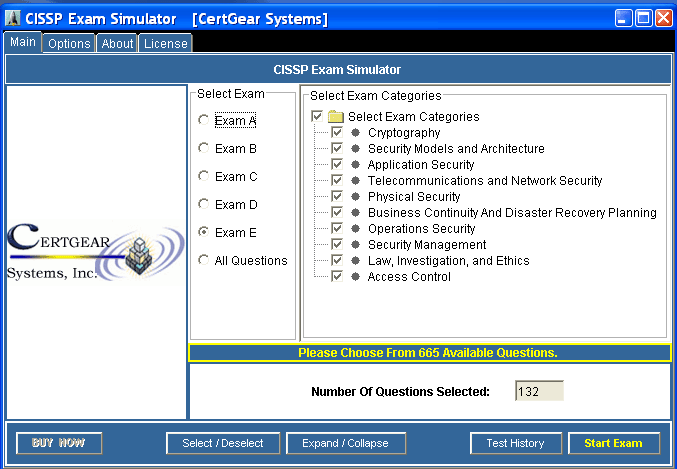
Task: Click the folder icon for exam categories
Action: 335,116
